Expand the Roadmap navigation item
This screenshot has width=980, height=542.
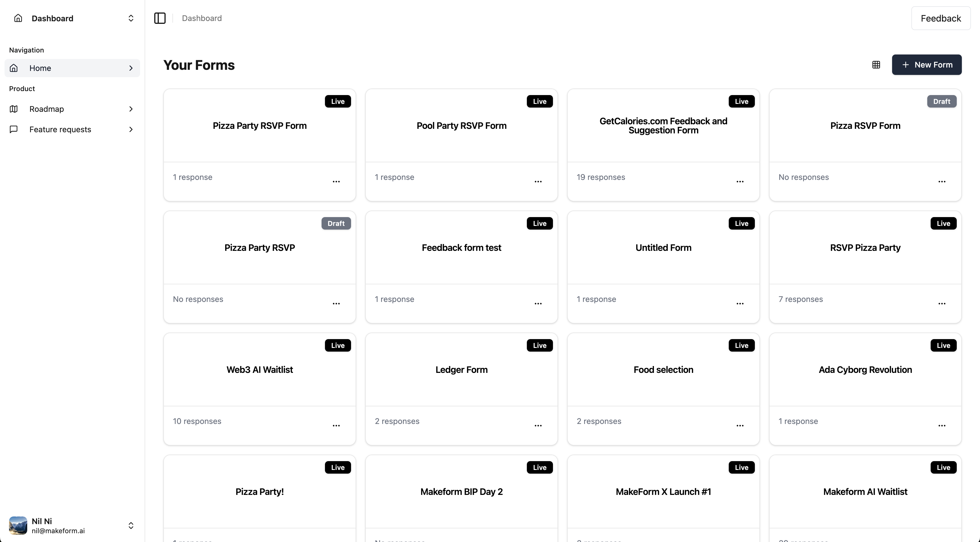pyautogui.click(x=131, y=109)
